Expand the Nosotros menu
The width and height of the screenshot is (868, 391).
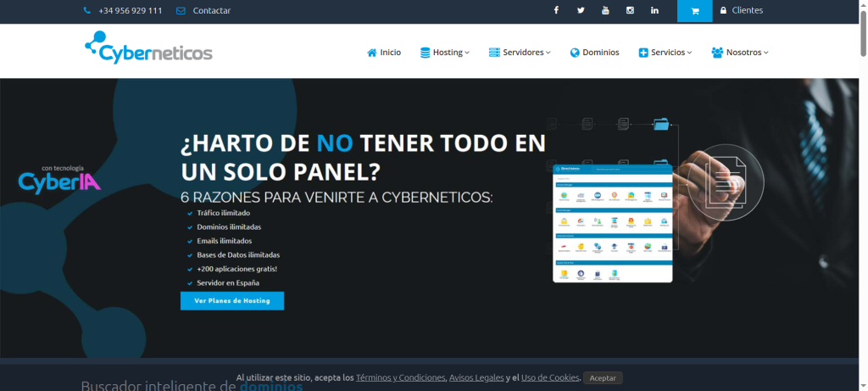pyautogui.click(x=740, y=53)
